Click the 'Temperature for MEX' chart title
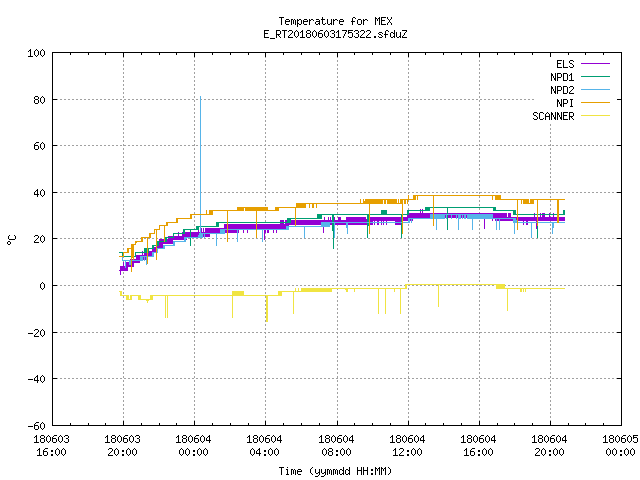Screen dimensions: 640x480 point(335,21)
